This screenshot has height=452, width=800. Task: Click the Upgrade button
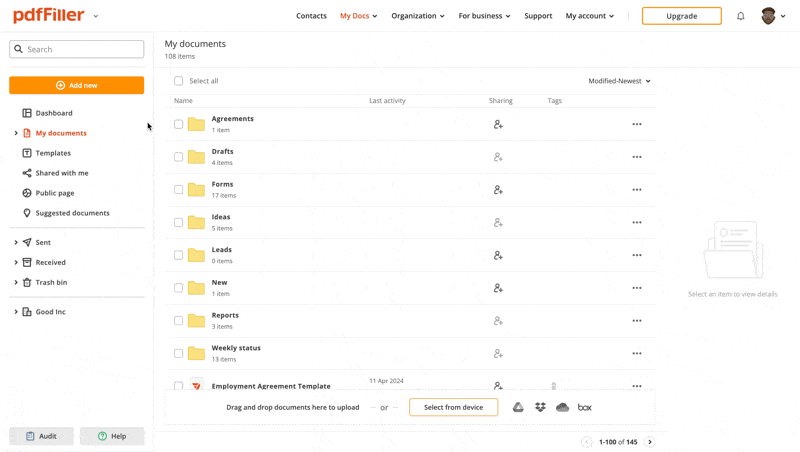(x=681, y=16)
